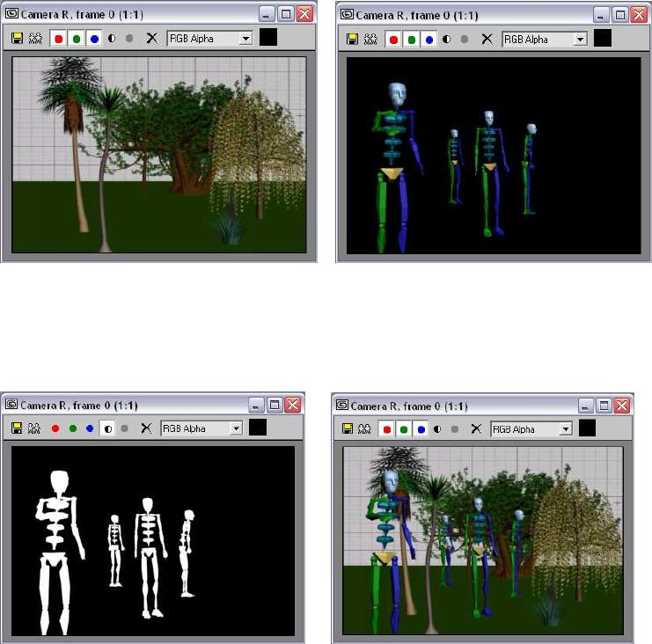
Task: Display alpha channel in skeletons-on-black window
Action: [446, 39]
